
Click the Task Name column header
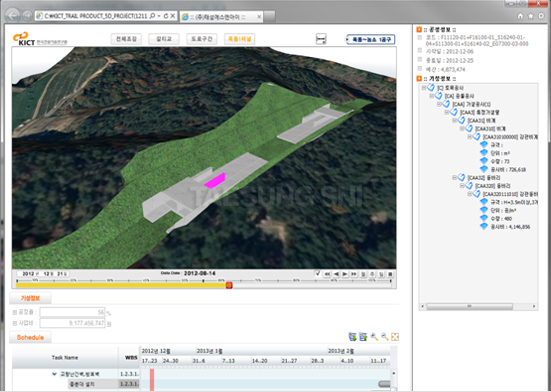(65, 358)
